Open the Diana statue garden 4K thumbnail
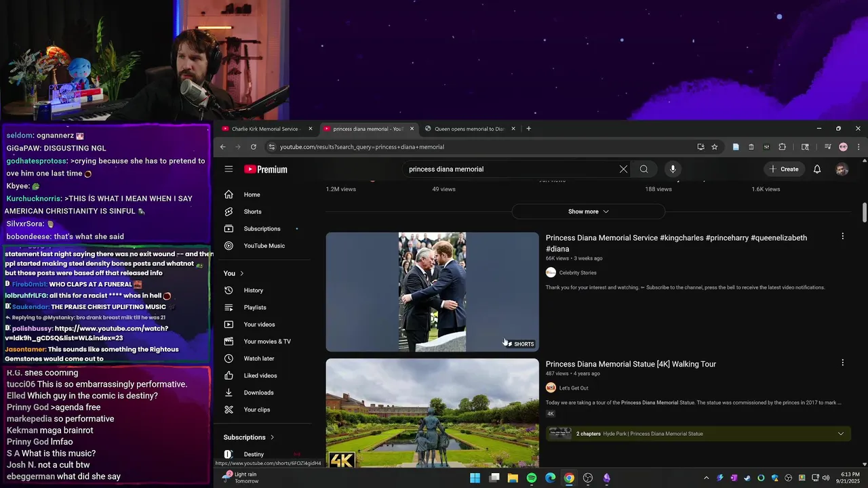Screen dimensions: 868x488 (432, 413)
